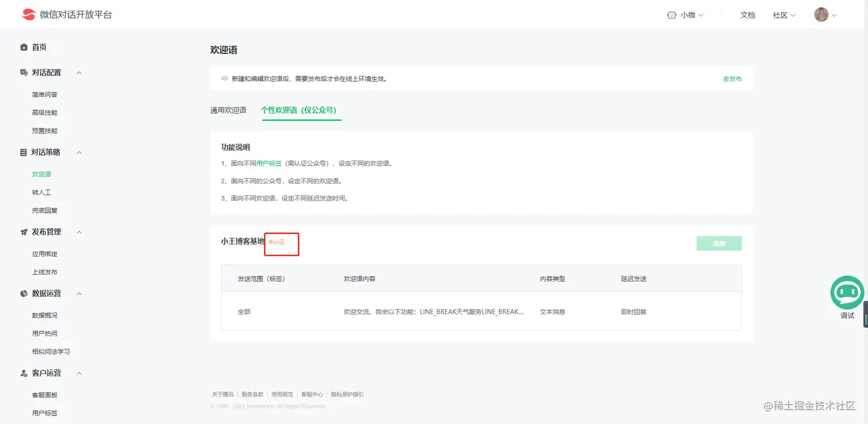
Task: Click the 添加 button
Action: 719,243
